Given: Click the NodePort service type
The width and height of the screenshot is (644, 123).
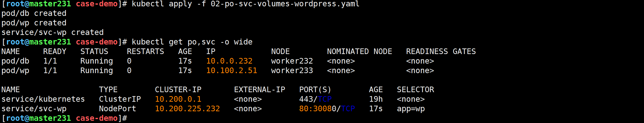Looking at the screenshot, I should point(118,109).
